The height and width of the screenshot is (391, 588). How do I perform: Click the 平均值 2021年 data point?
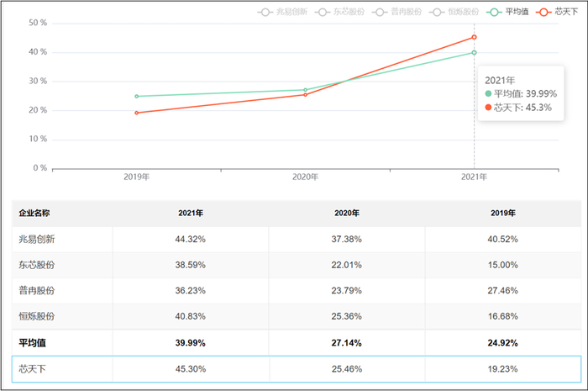(474, 52)
